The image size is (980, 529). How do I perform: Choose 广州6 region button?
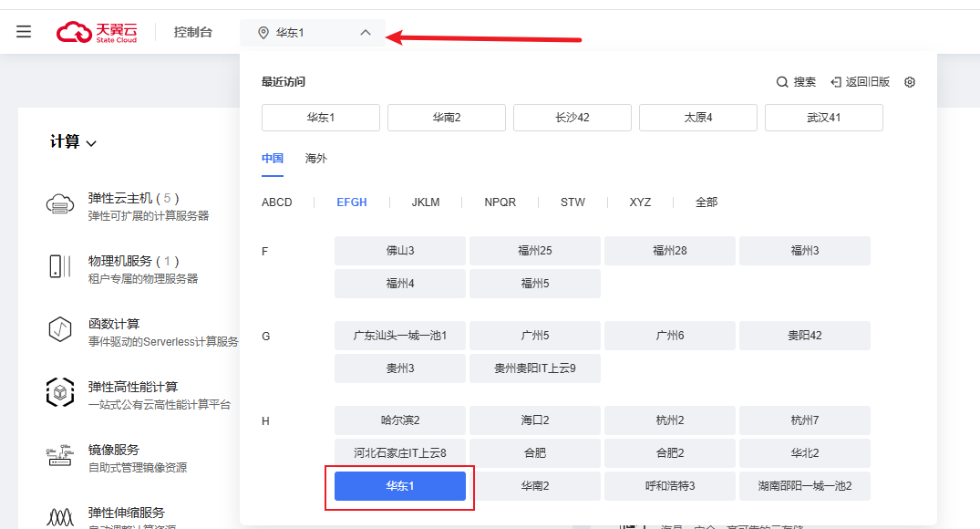pos(669,336)
